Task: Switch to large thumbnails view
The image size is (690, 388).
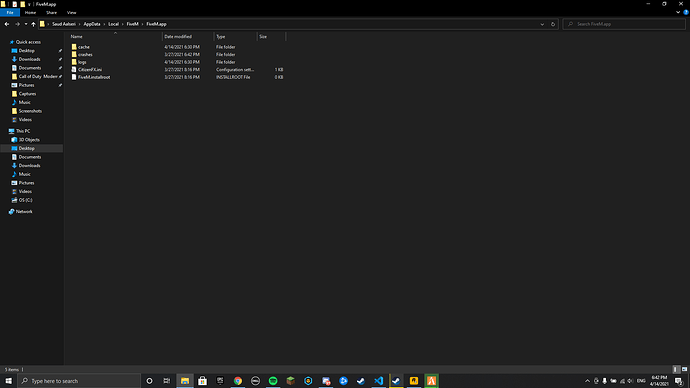Action: pos(684,370)
